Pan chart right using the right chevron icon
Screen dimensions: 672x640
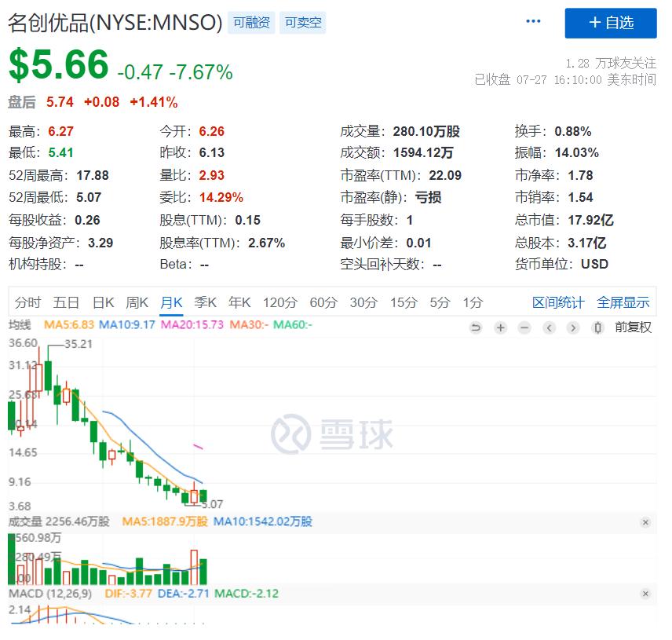[x=573, y=327]
